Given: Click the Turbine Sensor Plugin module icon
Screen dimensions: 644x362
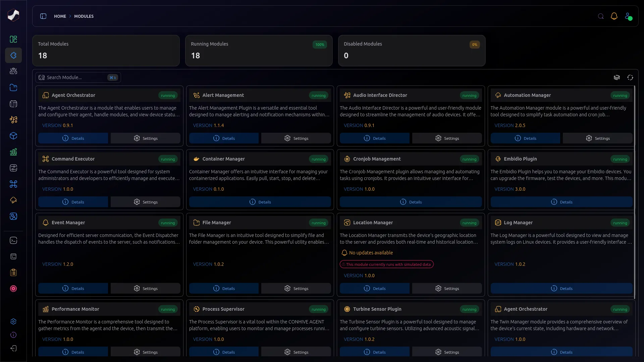Looking at the screenshot, I should pyautogui.click(x=347, y=309).
